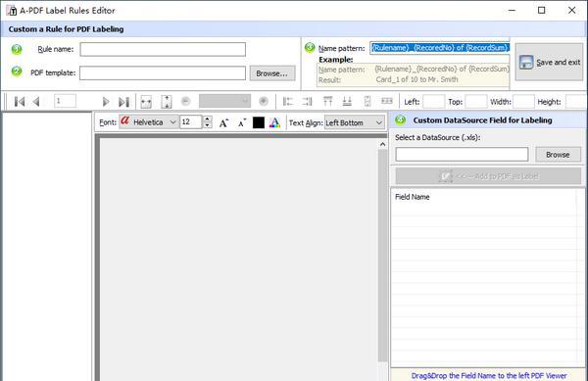Click the zoom out round button
The width and height of the screenshot is (588, 381).
185,101
